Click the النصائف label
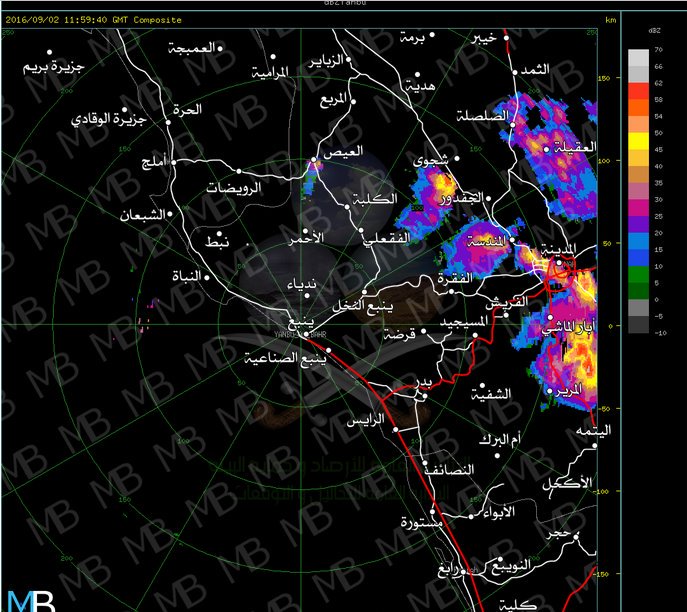The width and height of the screenshot is (687, 612). click(x=450, y=470)
